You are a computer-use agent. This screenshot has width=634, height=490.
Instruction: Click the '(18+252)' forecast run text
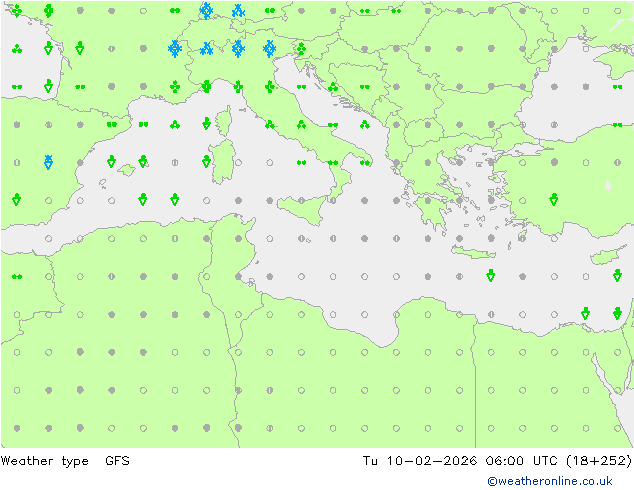click(598, 460)
